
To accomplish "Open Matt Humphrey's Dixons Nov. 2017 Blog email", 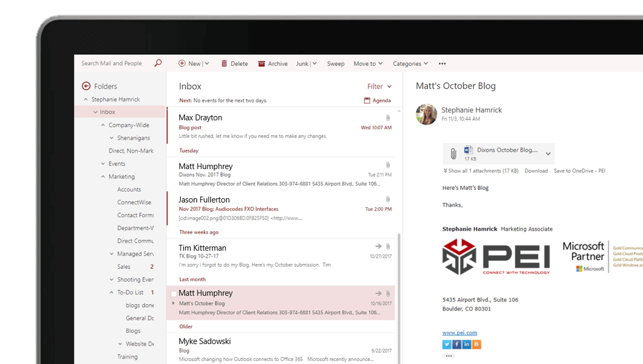I will click(281, 174).
